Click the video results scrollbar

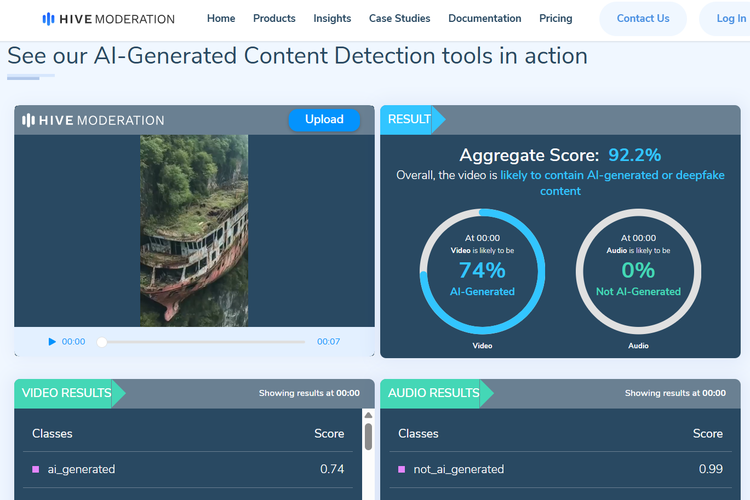point(368,437)
